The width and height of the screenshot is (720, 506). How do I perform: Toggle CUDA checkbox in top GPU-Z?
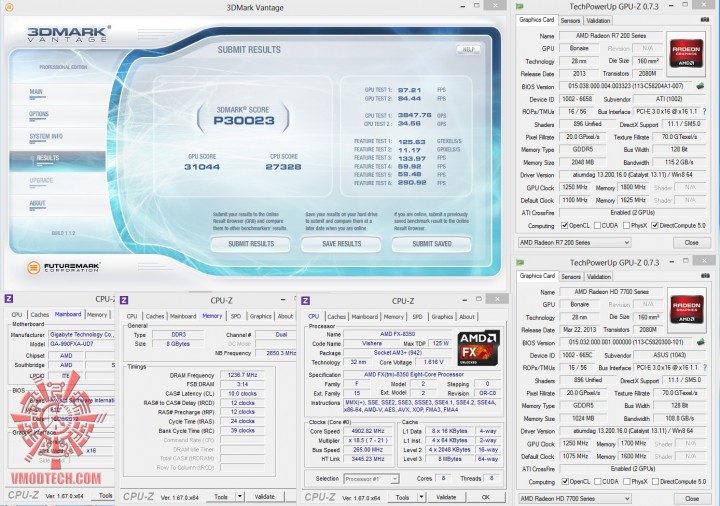[x=597, y=225]
